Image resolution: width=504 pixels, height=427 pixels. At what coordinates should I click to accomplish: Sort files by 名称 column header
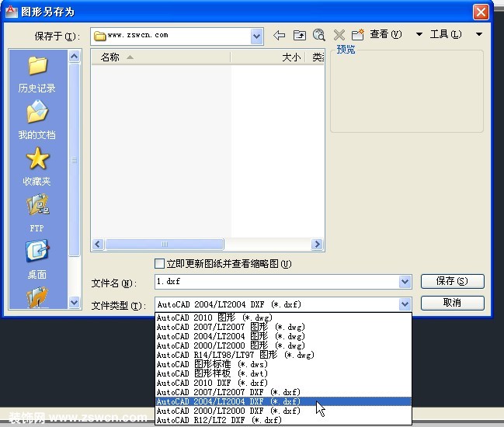161,57
